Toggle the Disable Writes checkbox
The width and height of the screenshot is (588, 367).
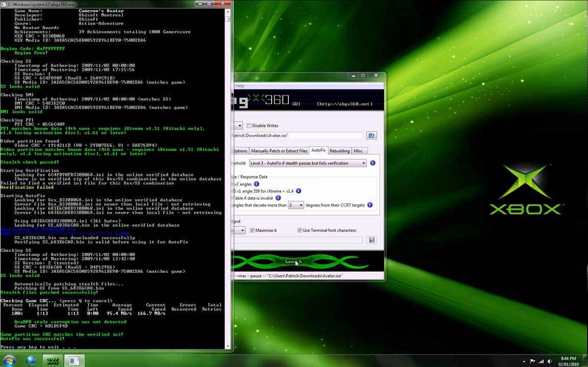(x=249, y=125)
